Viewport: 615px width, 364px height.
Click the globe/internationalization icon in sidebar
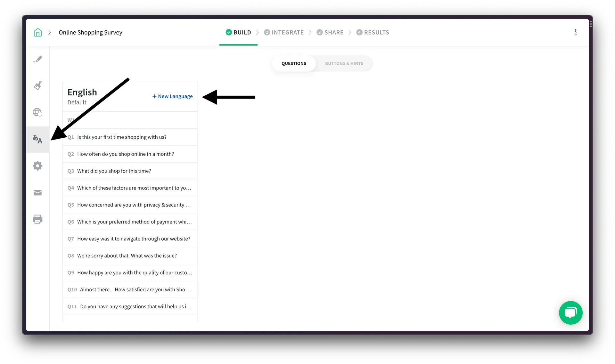coord(38,112)
